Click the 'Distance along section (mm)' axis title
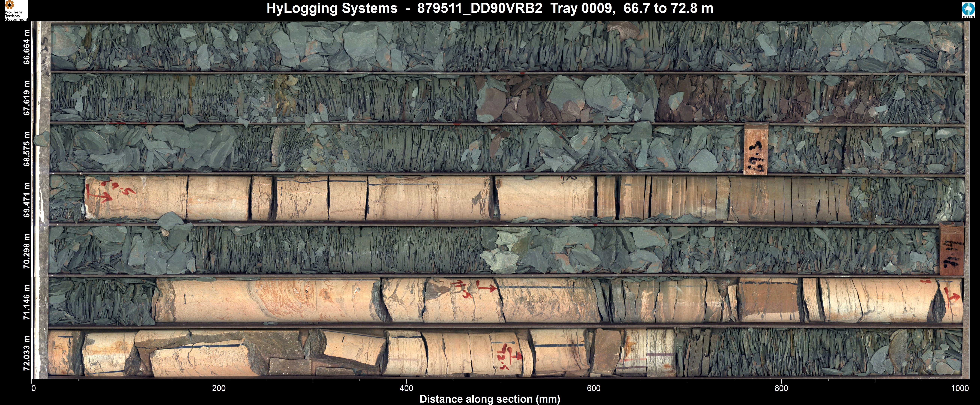Image resolution: width=980 pixels, height=405 pixels. [490, 399]
